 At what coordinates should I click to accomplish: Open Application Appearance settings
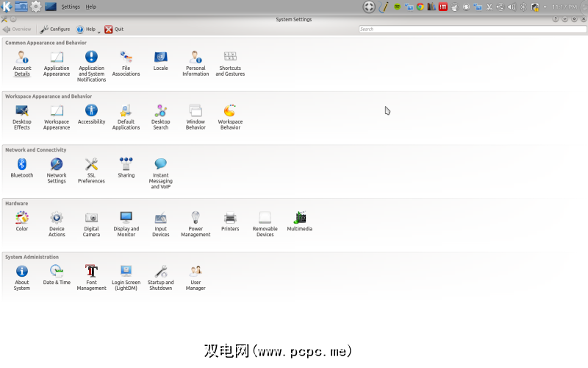pyautogui.click(x=57, y=63)
